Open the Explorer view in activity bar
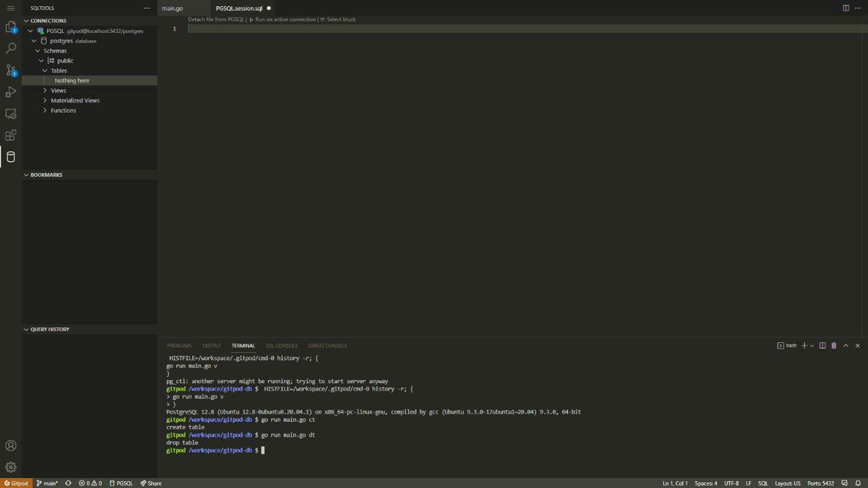 click(11, 27)
